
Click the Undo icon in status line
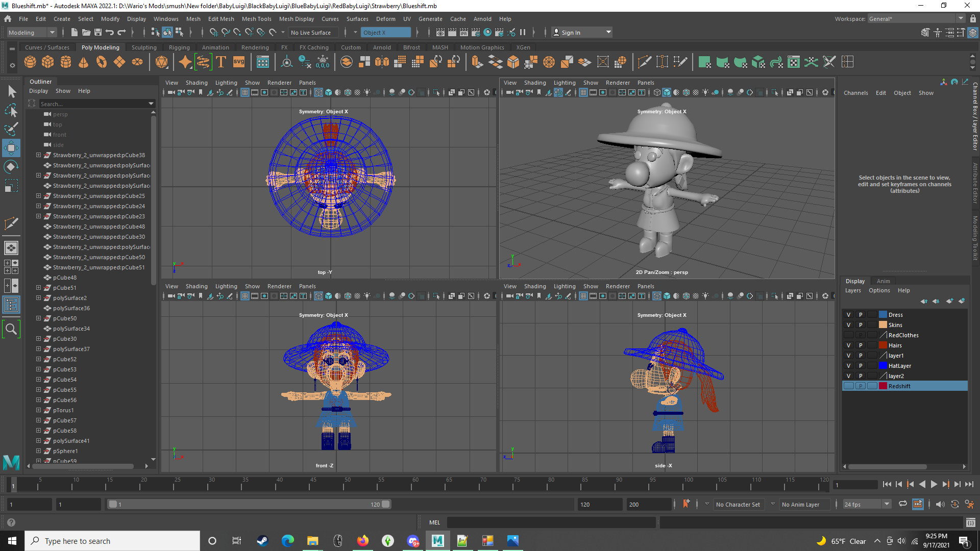110,33
